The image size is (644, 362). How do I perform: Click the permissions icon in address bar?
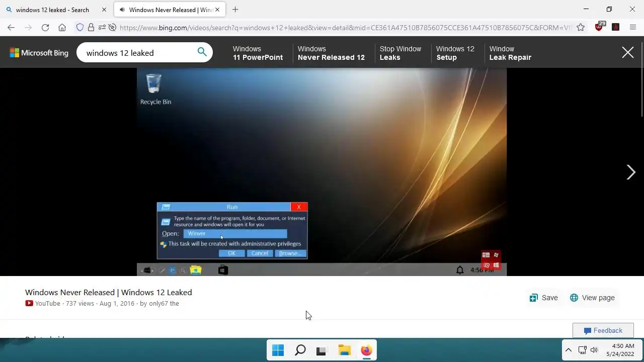tap(102, 28)
